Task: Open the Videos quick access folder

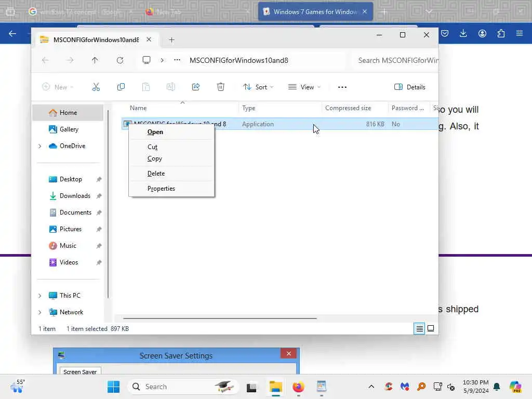Action: (x=68, y=262)
